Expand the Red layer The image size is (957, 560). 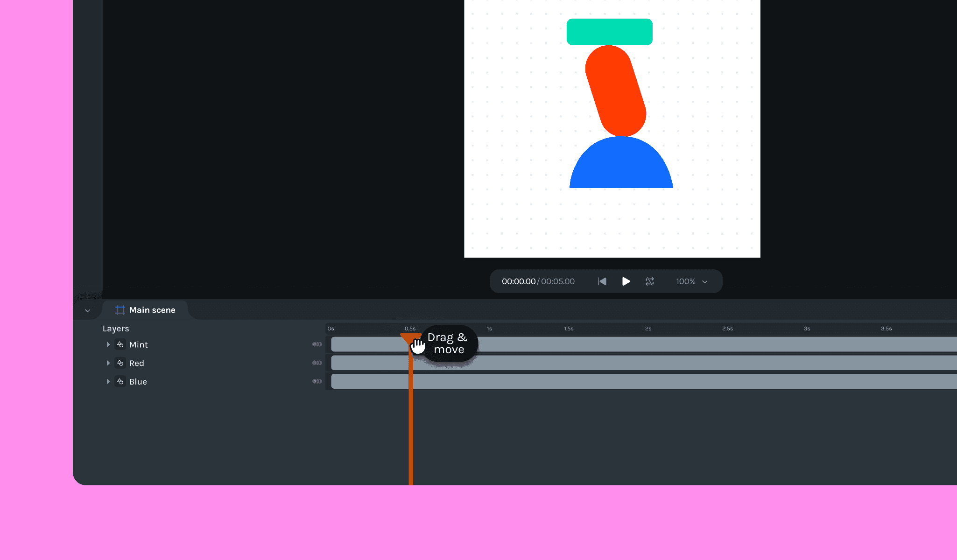[108, 363]
